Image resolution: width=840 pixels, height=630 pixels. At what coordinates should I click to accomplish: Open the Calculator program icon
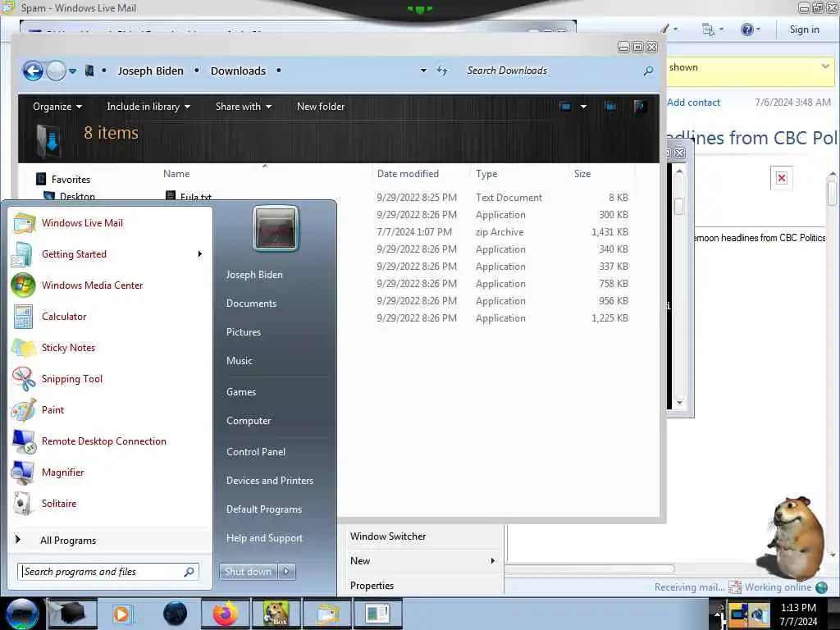[23, 316]
